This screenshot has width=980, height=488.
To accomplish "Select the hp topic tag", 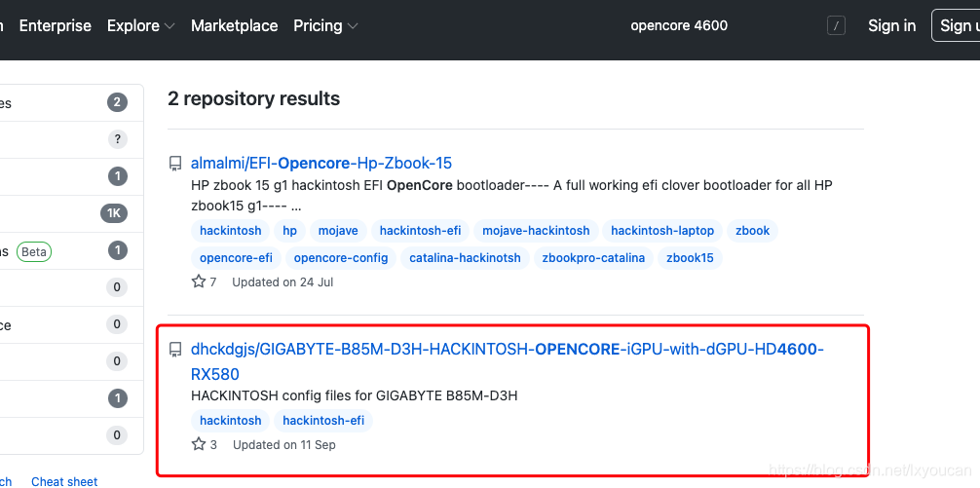I will click(290, 231).
